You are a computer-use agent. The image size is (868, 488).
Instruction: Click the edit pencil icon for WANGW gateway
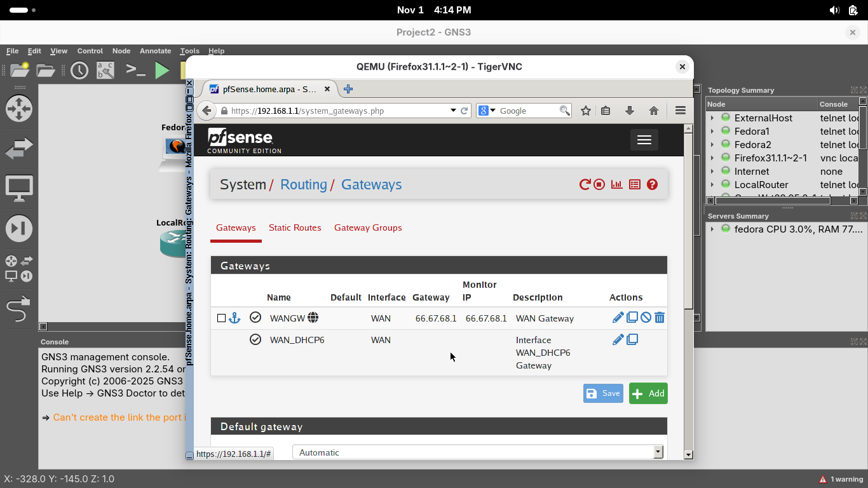[618, 318]
